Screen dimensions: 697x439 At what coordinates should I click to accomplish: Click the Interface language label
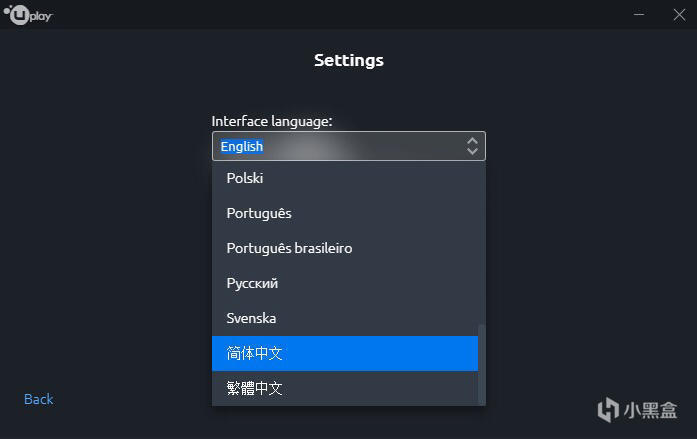click(x=272, y=121)
